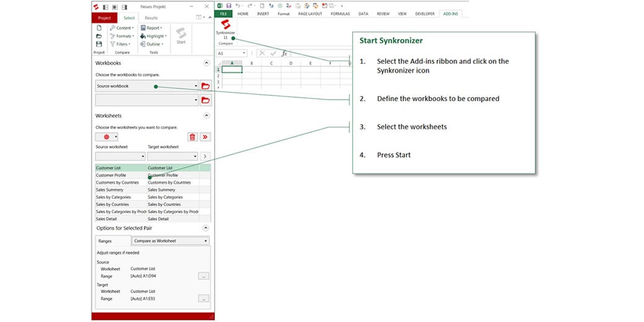Image resolution: width=644 pixels, height=322 pixels.
Task: Redo using Excel quick access toolbar
Action: (x=250, y=6)
